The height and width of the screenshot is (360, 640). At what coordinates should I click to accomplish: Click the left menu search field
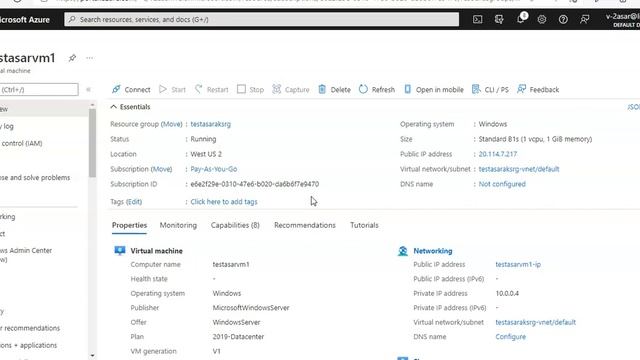tap(38, 89)
